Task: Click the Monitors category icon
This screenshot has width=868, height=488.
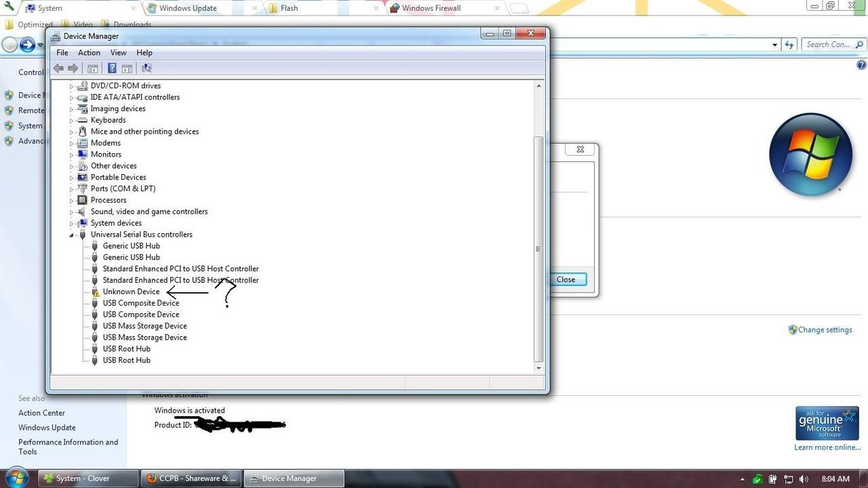Action: pos(83,154)
